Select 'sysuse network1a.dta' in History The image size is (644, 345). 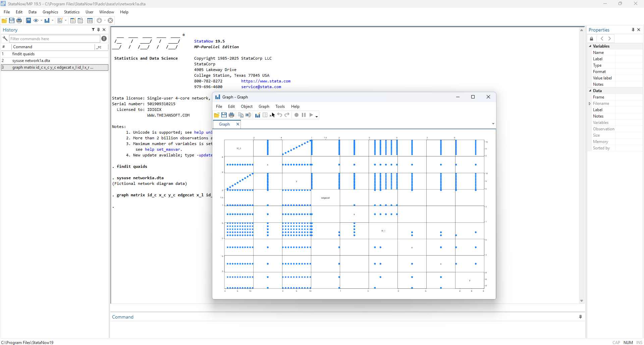pos(54,61)
